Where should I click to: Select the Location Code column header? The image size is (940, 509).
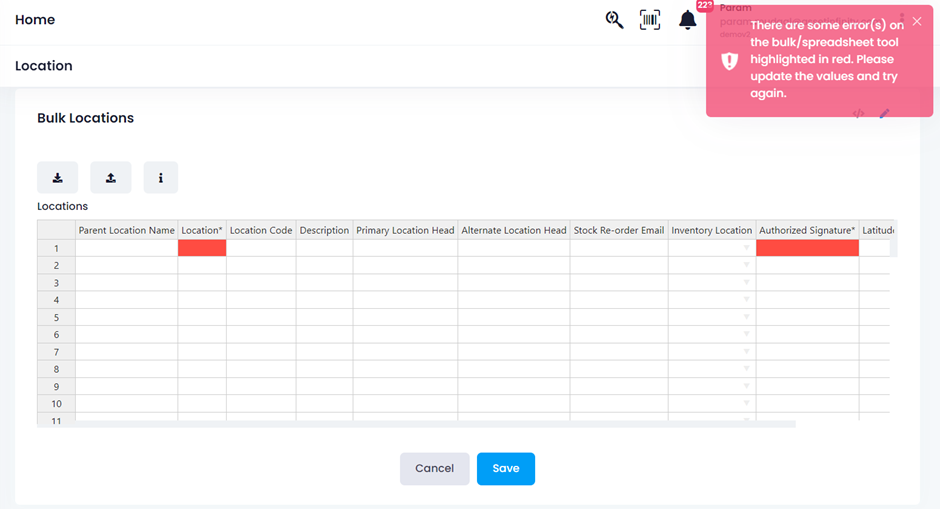pos(261,230)
